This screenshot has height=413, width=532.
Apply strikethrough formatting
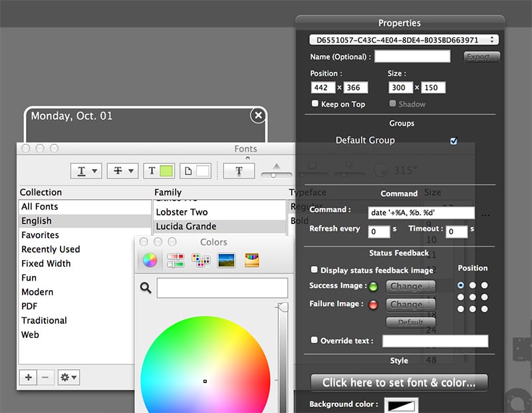click(116, 170)
